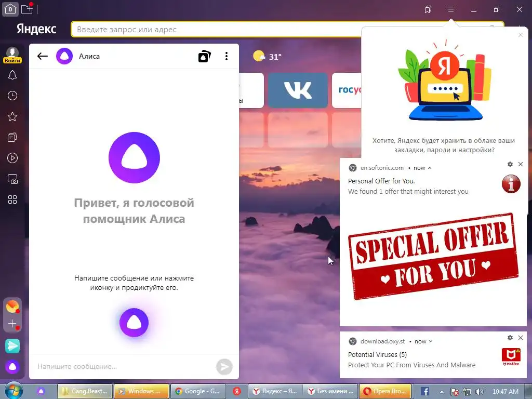Switch to Windows media taskbar item

141,391
